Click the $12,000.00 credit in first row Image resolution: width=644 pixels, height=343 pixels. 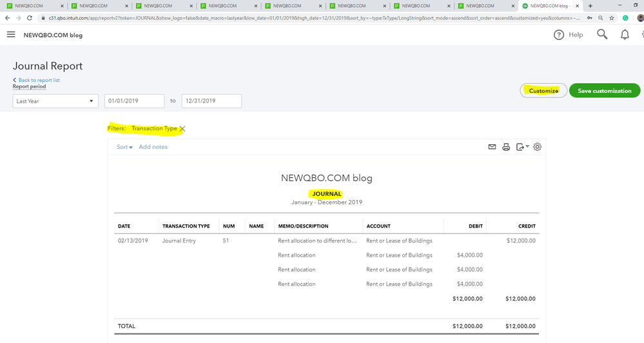click(521, 240)
